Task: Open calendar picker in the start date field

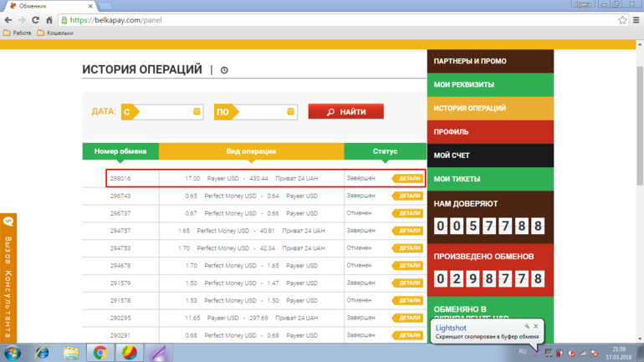Action: point(197,111)
